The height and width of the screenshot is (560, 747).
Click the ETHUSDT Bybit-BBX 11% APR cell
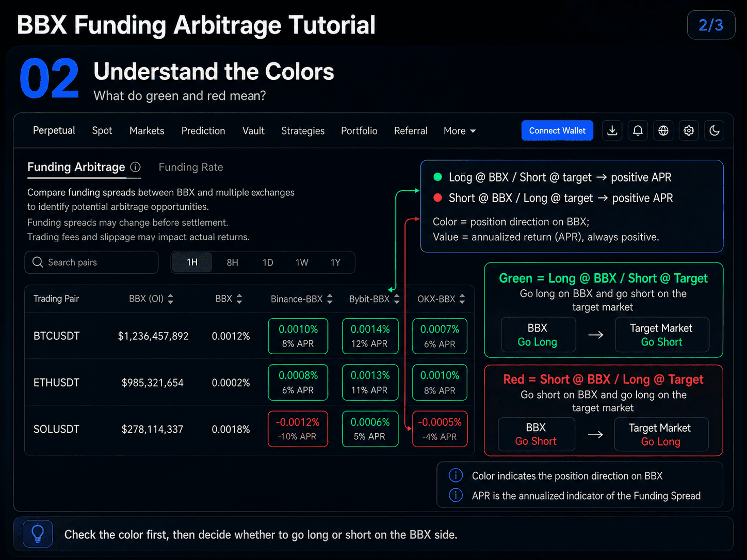pos(370,383)
